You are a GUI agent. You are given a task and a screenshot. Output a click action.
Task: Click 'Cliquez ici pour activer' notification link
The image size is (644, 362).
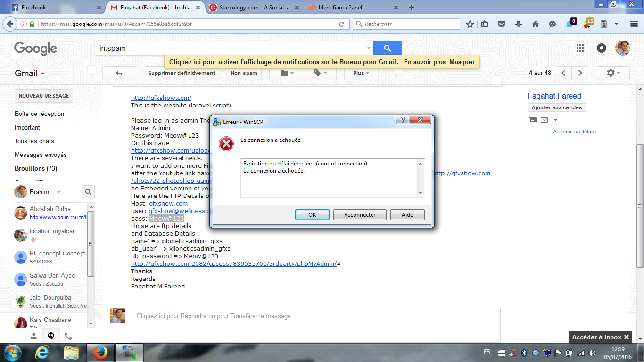point(204,62)
